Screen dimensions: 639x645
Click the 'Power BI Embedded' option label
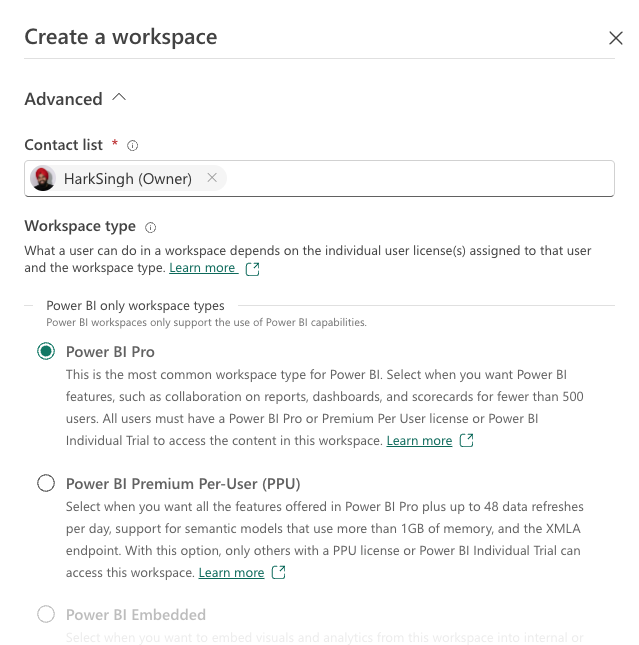[136, 615]
